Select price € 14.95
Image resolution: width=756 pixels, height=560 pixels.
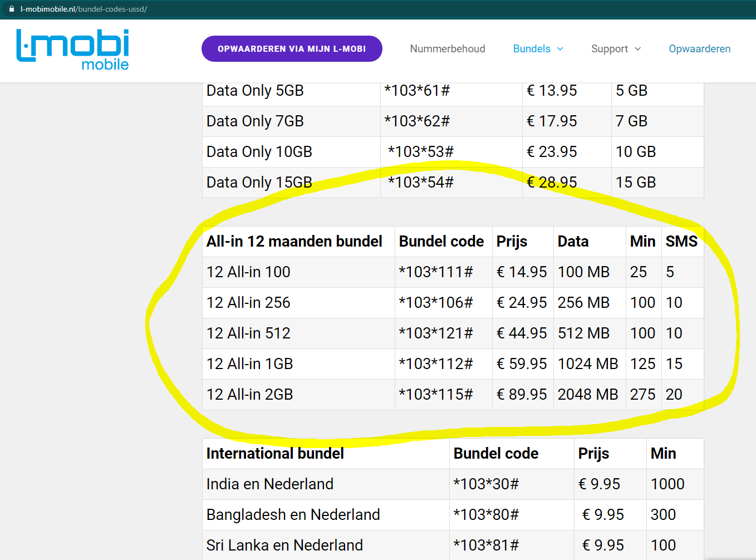click(522, 272)
